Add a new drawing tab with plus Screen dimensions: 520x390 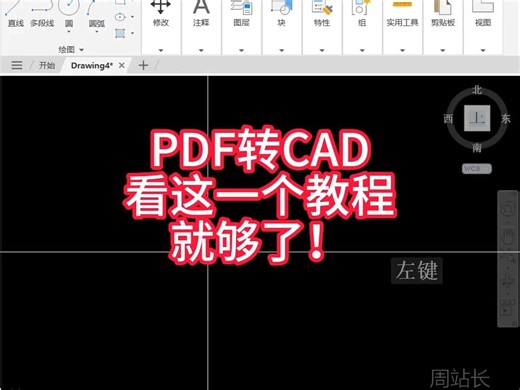click(143, 65)
